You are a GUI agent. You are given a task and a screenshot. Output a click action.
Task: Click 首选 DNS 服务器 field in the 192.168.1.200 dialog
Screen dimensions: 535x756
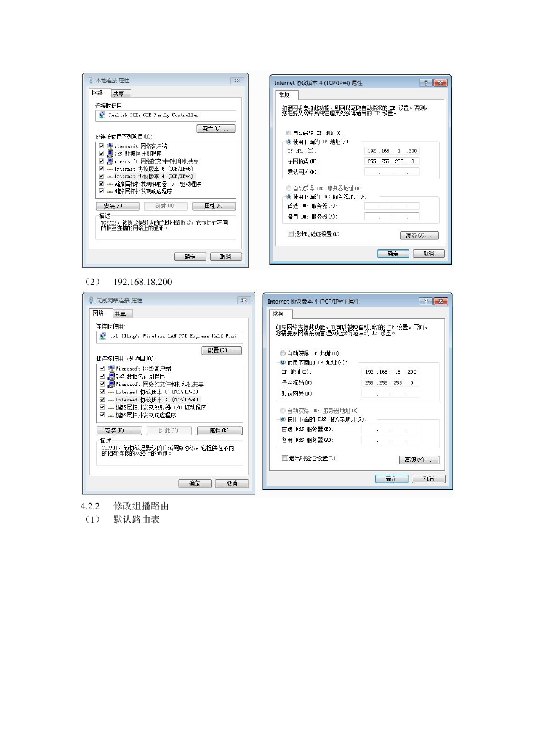point(392,206)
